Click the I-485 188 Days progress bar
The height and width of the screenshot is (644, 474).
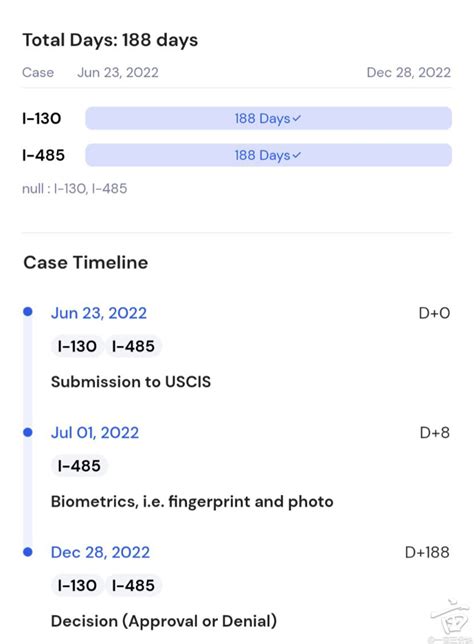click(x=269, y=155)
